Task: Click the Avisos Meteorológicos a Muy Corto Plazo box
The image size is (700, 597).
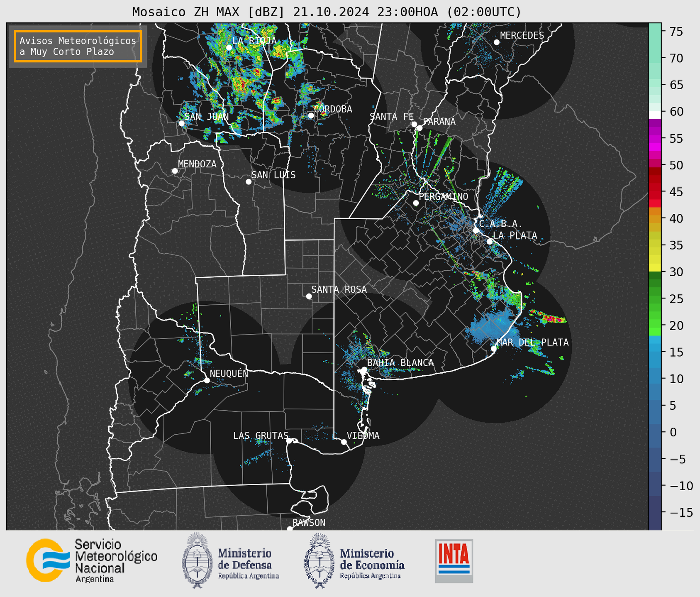Action: click(x=78, y=46)
